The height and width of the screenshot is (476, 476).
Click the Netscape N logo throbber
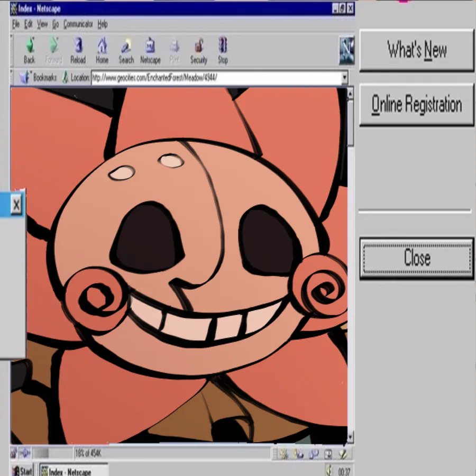(346, 50)
